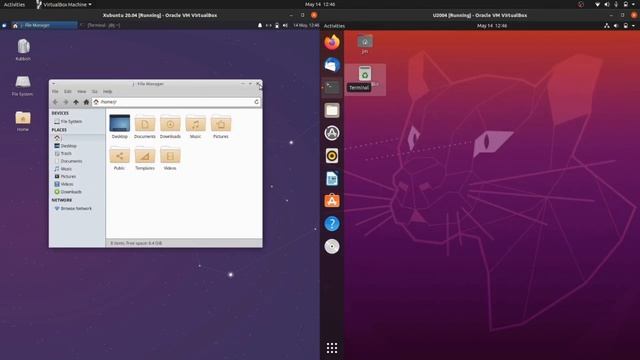Select the Trash icon on Ubuntu desktop
This screenshot has width=640, height=360.
click(365, 73)
